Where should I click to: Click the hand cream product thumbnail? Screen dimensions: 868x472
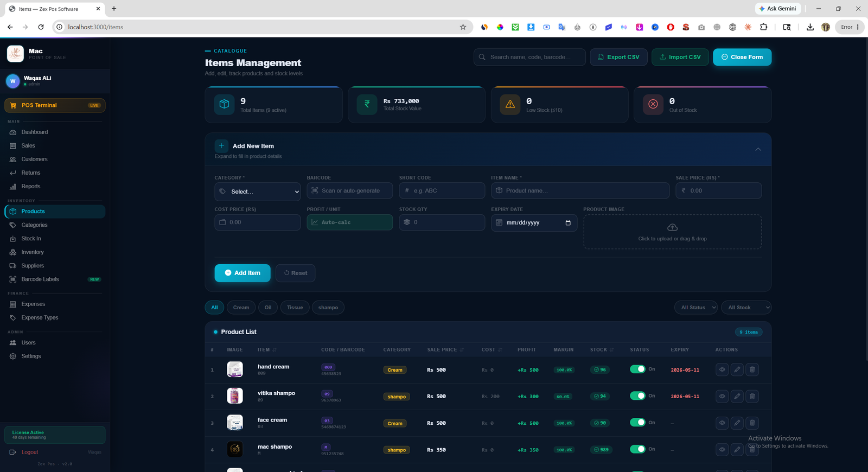235,369
